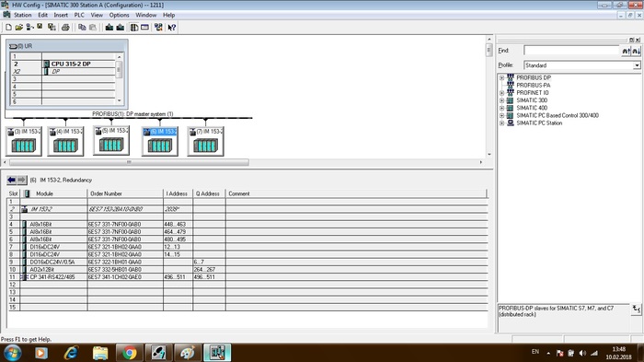The width and height of the screenshot is (644, 362).
Task: Click the context Help arrow icon
Action: [172, 27]
